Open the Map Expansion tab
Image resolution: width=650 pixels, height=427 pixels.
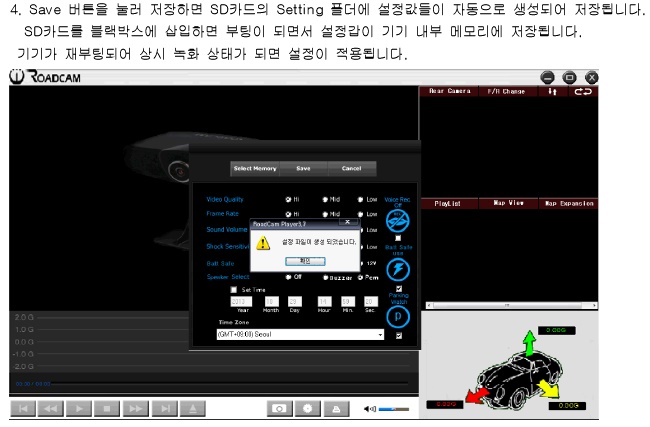tap(568, 204)
